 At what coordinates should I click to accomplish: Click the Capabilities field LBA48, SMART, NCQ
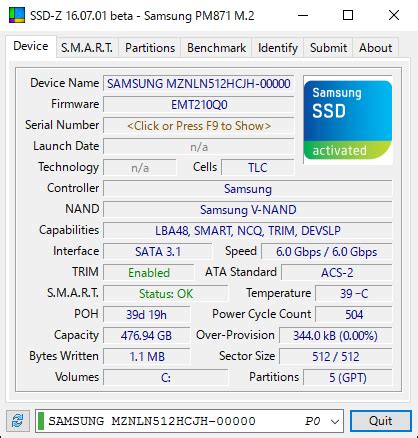(248, 231)
